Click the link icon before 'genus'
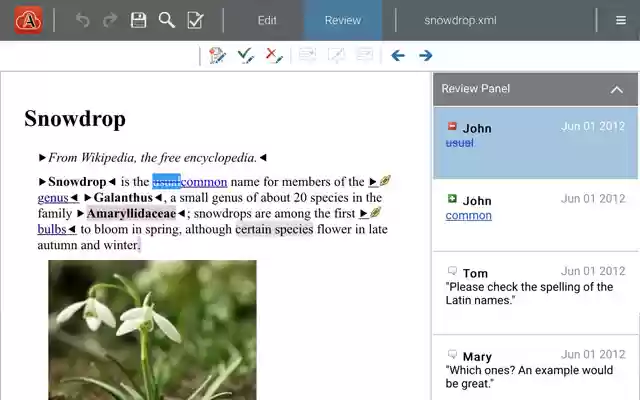 click(385, 180)
